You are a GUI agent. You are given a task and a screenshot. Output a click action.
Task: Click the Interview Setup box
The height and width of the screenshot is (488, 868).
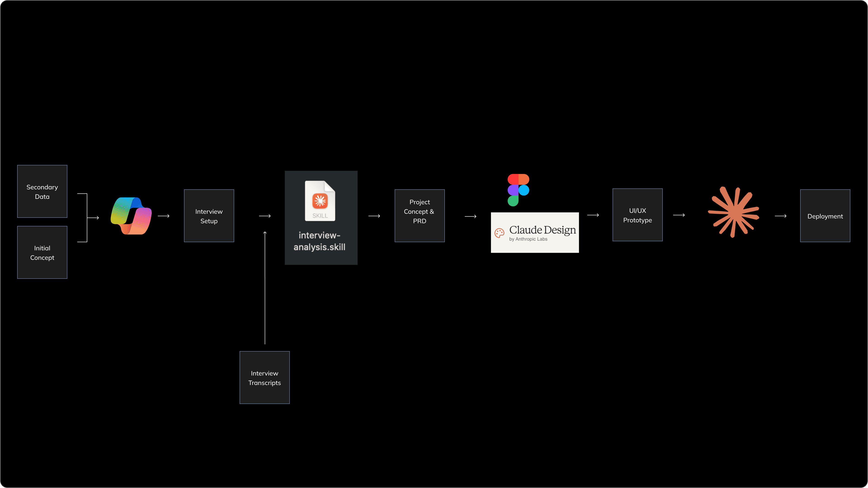[x=209, y=216]
